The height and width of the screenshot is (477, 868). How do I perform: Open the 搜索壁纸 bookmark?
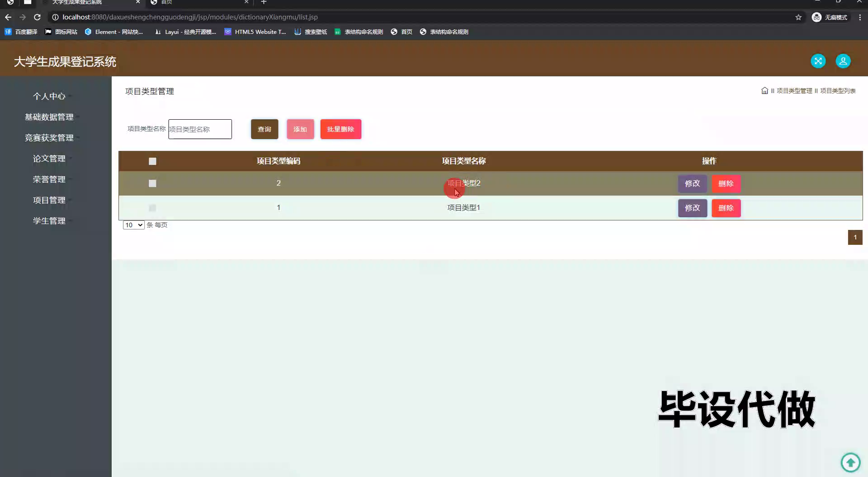311,32
